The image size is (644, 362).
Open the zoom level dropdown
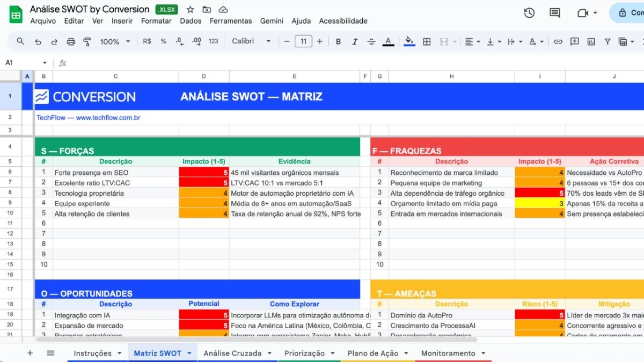[x=114, y=41]
